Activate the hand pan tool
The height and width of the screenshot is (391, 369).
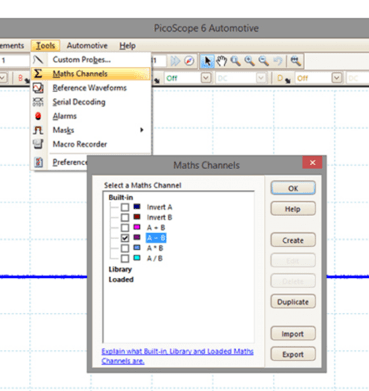(x=221, y=61)
